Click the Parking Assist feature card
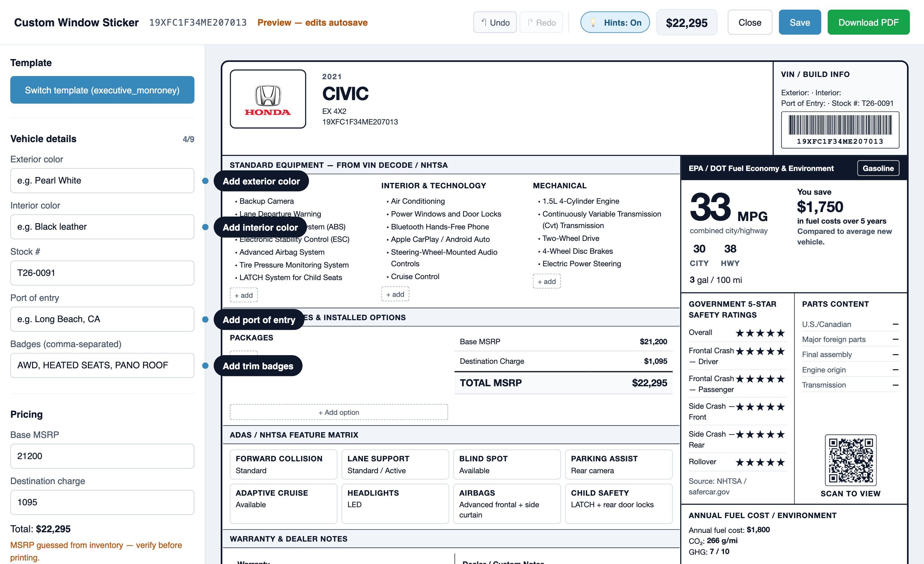Image resolution: width=924 pixels, height=564 pixels. [x=619, y=464]
